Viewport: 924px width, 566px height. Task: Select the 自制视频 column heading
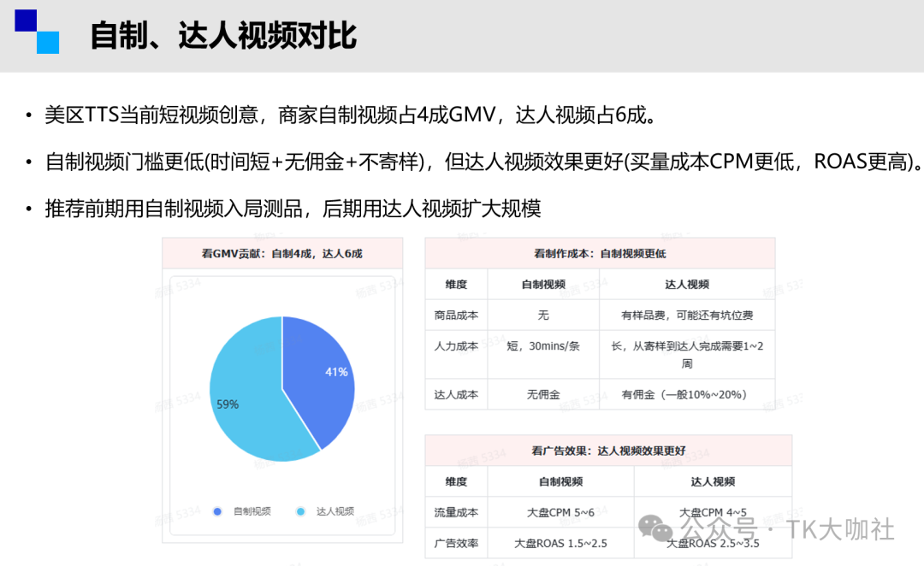coord(542,284)
